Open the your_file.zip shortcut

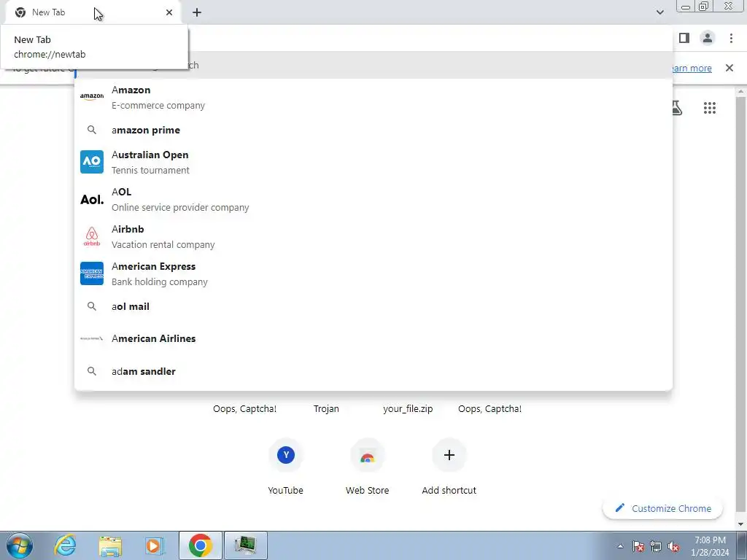(x=408, y=408)
